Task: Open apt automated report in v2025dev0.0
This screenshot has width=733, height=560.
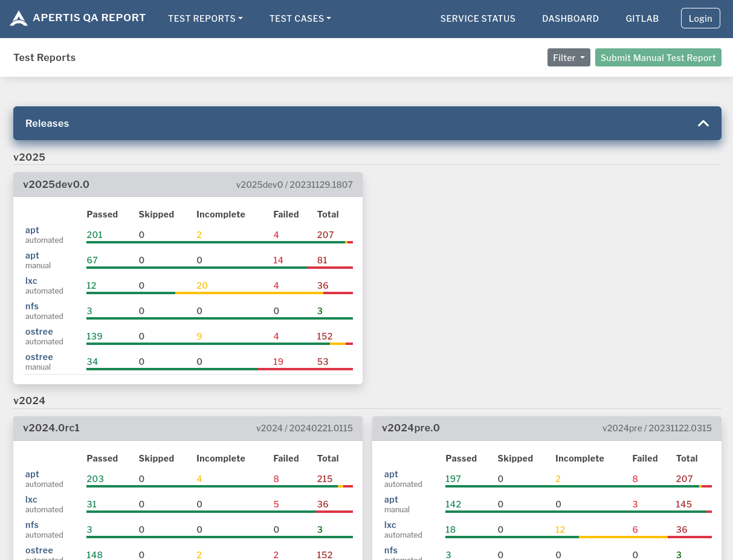Action: [32, 230]
